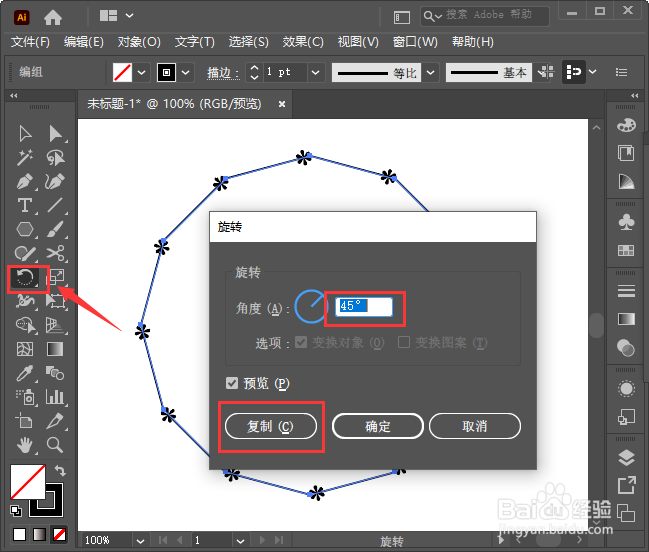This screenshot has width=649, height=552.
Task: Open the Effect menu
Action: (303, 42)
